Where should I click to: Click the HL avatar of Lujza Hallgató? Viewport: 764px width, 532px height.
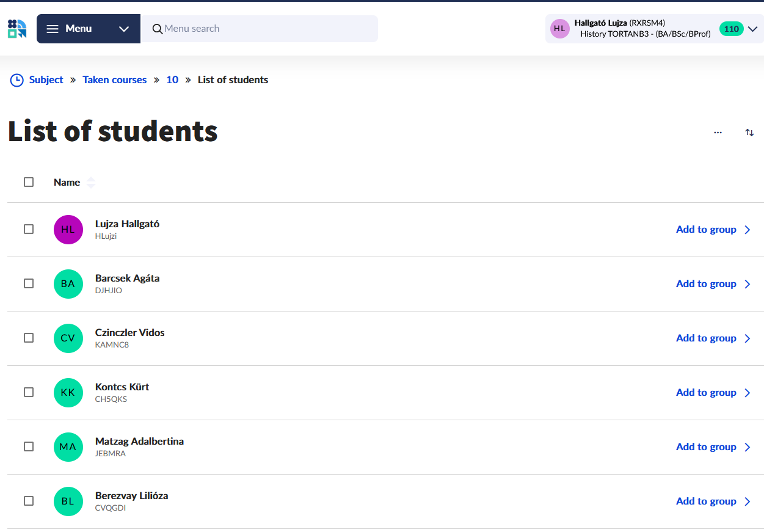coord(68,230)
